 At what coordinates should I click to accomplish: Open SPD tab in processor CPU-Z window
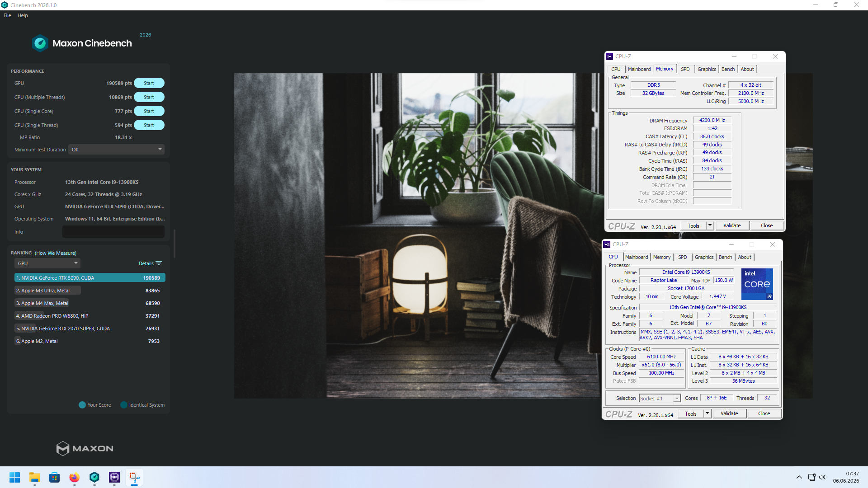(683, 257)
